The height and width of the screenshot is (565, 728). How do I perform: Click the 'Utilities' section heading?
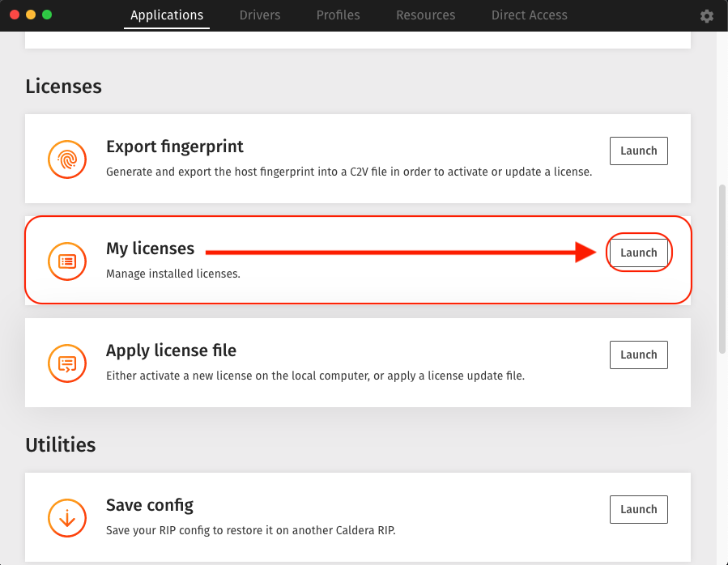tap(61, 444)
